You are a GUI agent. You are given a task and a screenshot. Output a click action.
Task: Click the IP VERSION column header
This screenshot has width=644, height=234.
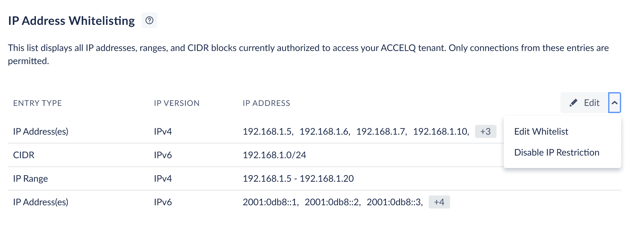coord(176,103)
